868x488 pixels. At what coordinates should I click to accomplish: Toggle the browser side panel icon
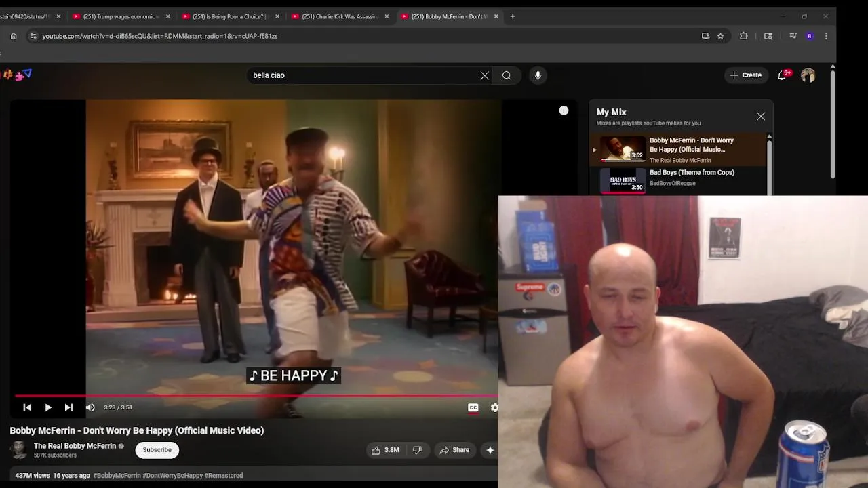(768, 36)
